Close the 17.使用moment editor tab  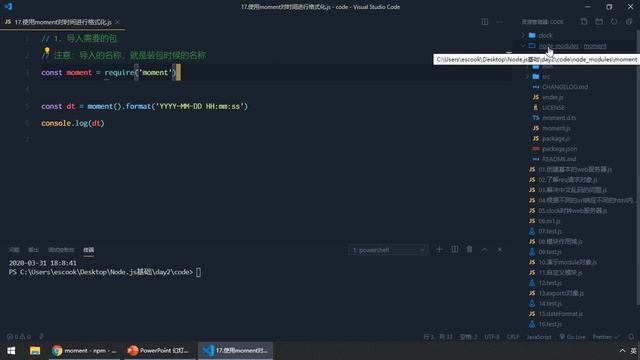[x=118, y=22]
